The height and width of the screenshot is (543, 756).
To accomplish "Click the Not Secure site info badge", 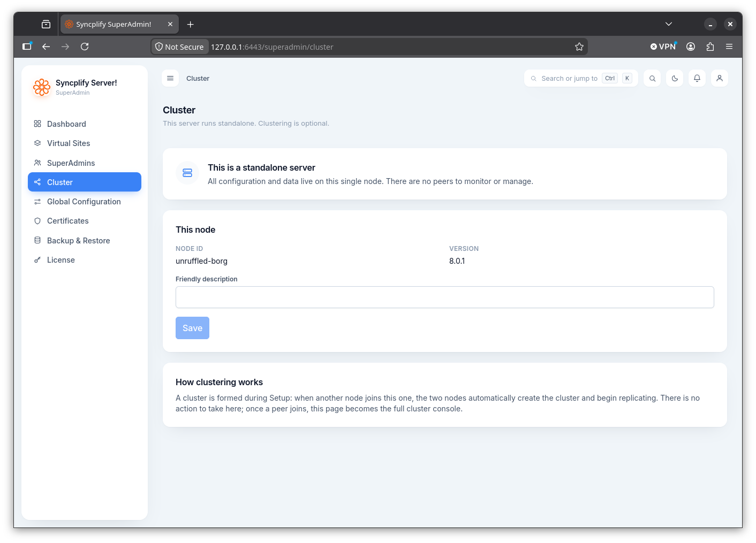I will (180, 47).
